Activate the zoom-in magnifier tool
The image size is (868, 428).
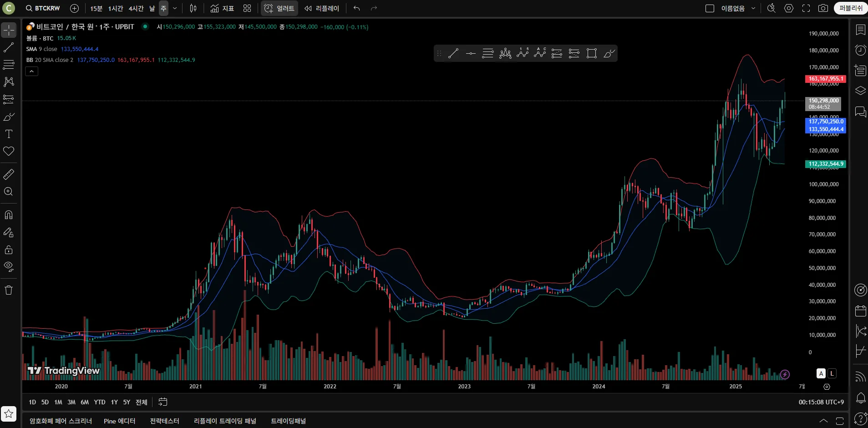point(9,192)
